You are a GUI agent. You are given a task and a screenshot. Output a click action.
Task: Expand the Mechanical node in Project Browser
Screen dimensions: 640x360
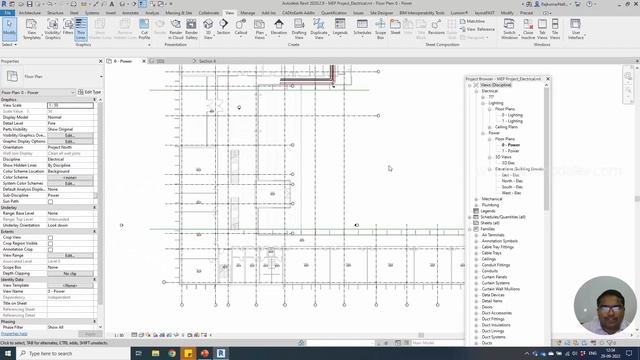point(476,199)
